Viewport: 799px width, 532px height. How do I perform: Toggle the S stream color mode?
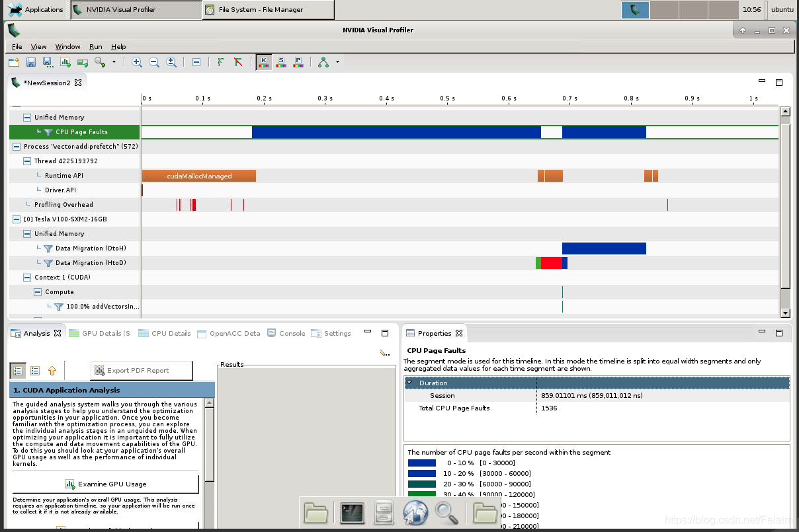tap(281, 62)
